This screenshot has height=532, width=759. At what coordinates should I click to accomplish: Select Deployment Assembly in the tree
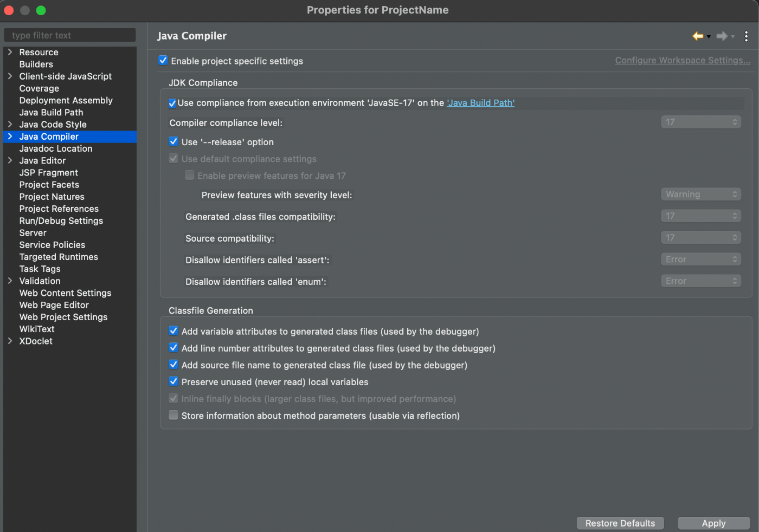coord(66,100)
